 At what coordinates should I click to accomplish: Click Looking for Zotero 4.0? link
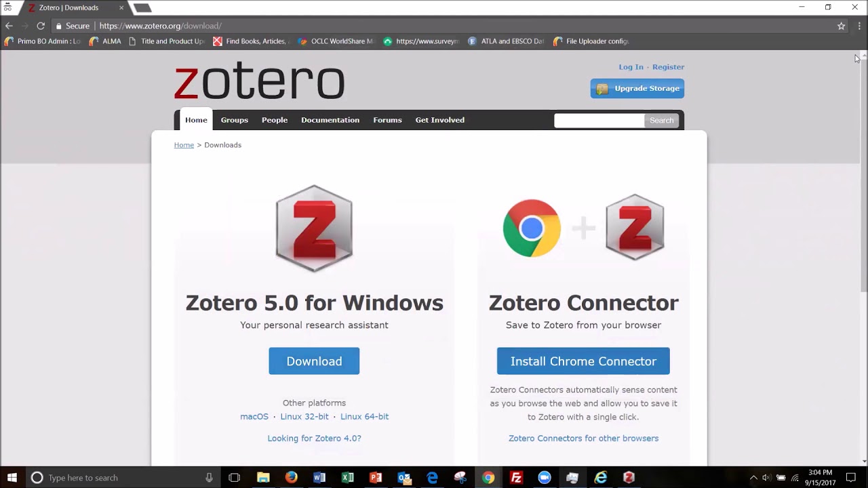pos(314,439)
